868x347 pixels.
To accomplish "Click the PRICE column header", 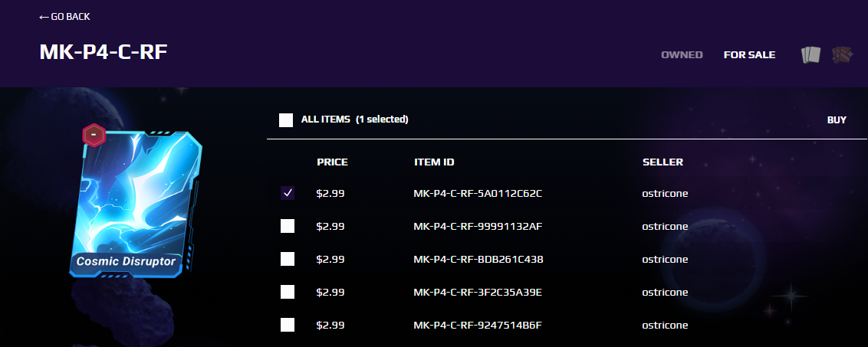I will pos(332,162).
